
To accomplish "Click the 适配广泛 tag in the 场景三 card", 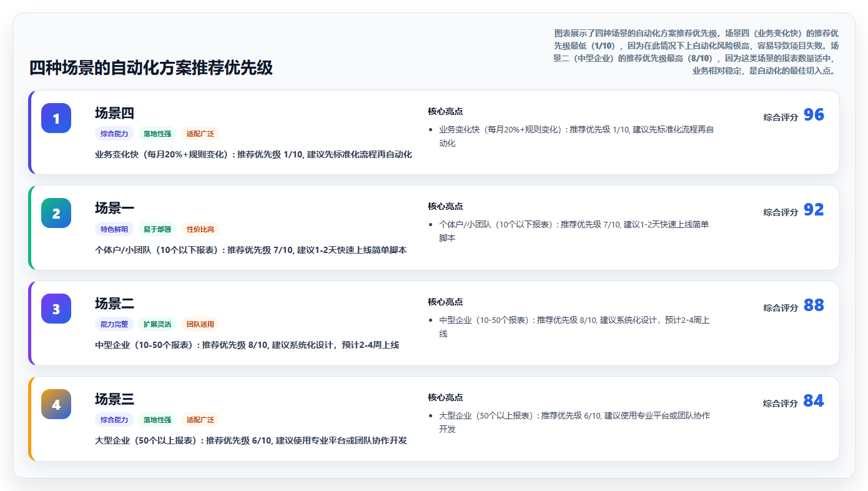I will (x=200, y=420).
